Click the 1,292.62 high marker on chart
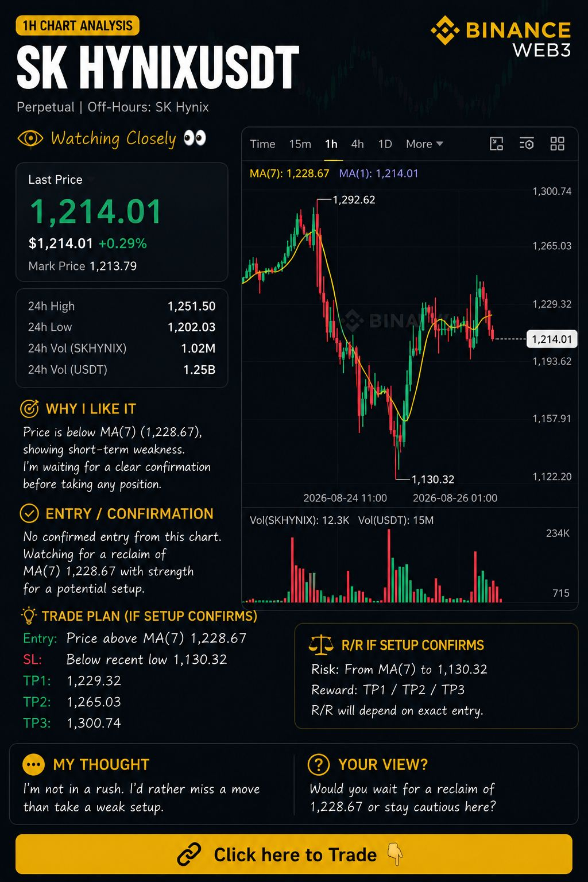 click(354, 200)
